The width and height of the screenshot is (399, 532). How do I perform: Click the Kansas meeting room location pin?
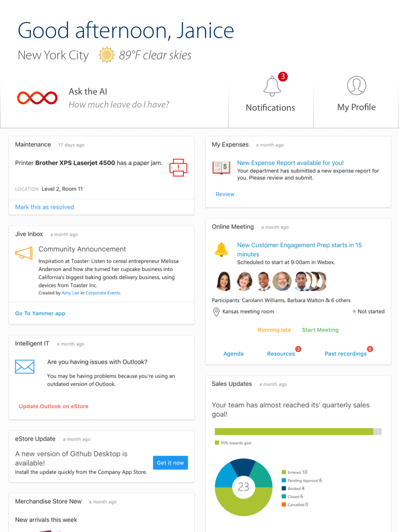pyautogui.click(x=216, y=311)
